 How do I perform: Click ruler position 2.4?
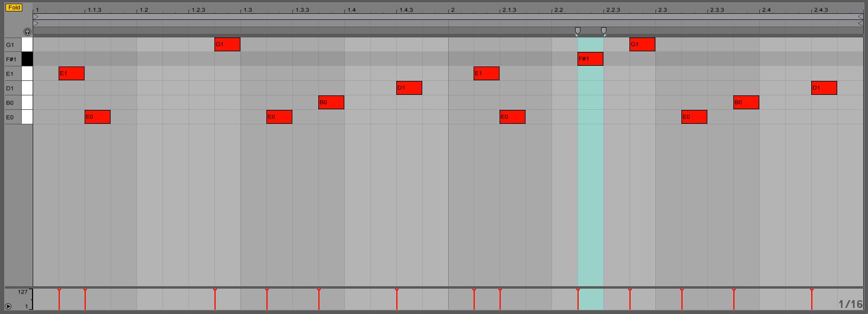767,10
